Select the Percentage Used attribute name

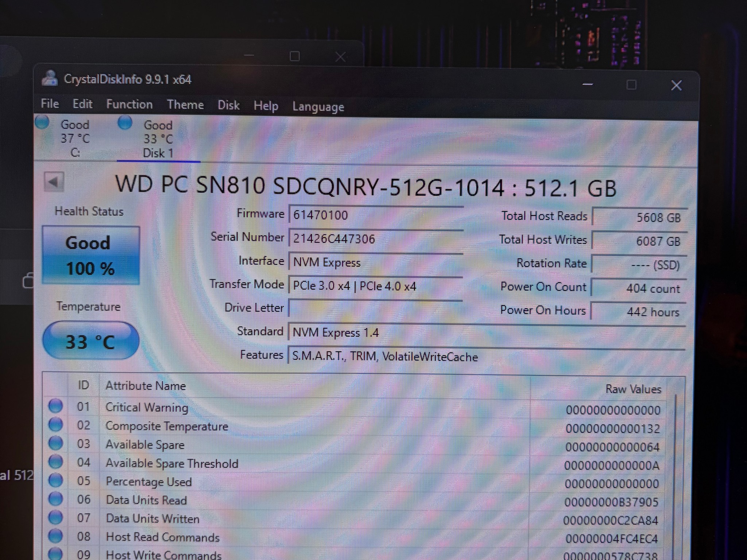149,482
